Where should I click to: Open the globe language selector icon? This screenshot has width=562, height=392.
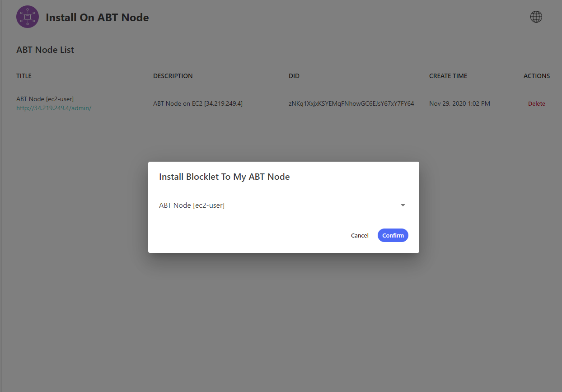(x=536, y=17)
